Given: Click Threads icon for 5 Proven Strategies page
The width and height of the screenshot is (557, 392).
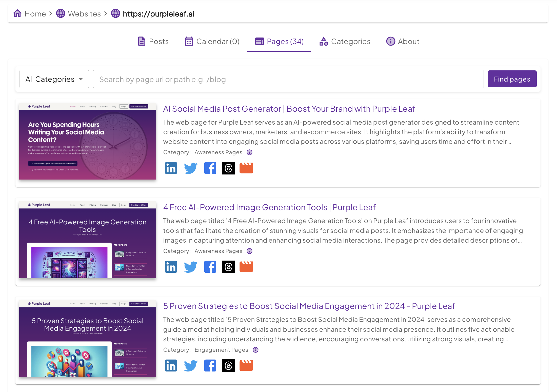Looking at the screenshot, I should (x=228, y=366).
